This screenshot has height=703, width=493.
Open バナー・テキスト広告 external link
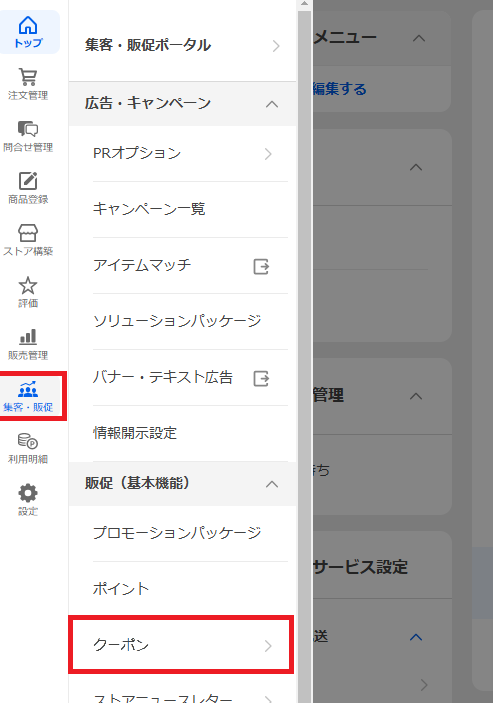pyautogui.click(x=261, y=378)
